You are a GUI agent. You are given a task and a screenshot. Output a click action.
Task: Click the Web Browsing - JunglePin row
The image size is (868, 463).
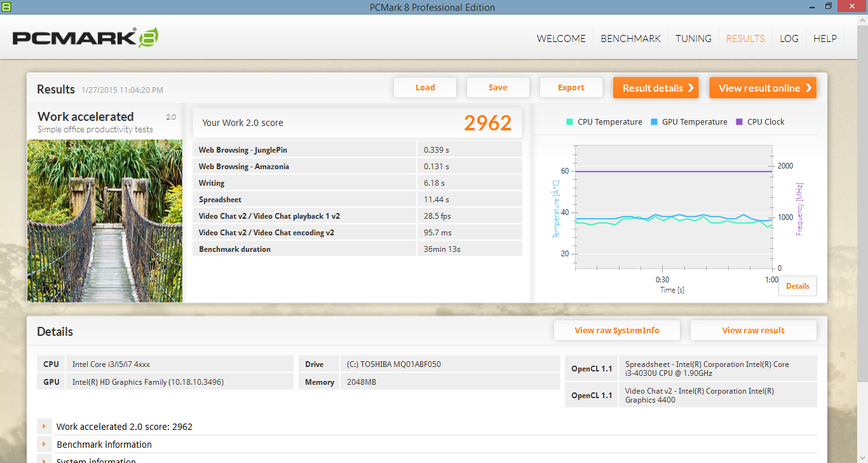coord(357,150)
